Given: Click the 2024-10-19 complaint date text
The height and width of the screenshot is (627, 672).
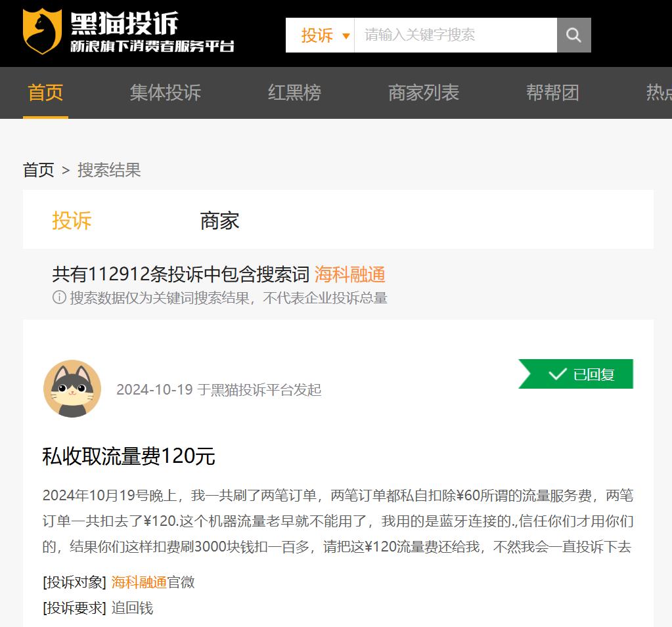Looking at the screenshot, I should pyautogui.click(x=154, y=390).
